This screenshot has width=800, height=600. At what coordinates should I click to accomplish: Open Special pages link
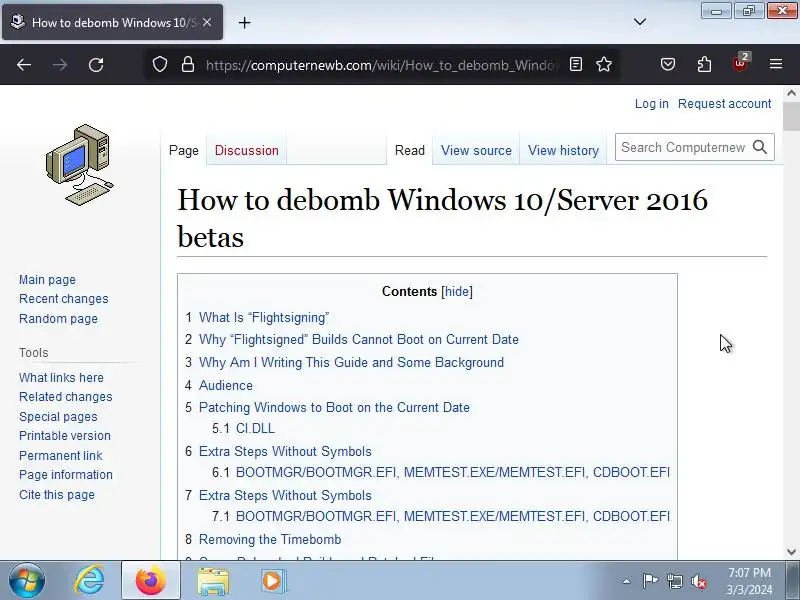pyautogui.click(x=58, y=417)
